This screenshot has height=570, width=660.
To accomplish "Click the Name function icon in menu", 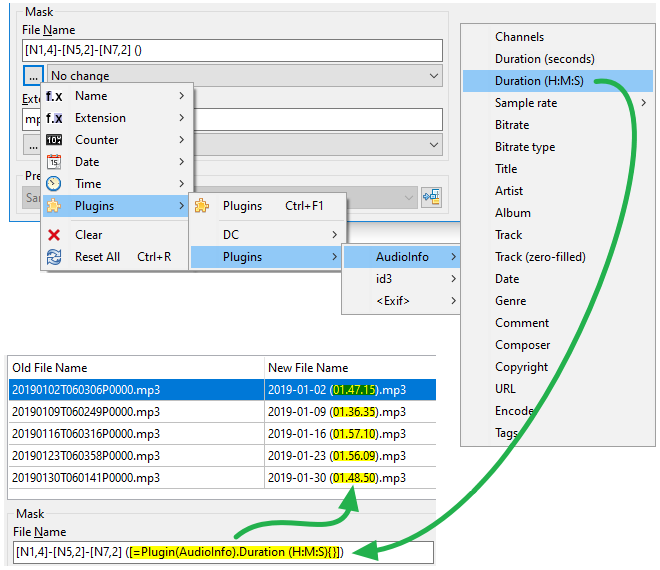I will (54, 96).
